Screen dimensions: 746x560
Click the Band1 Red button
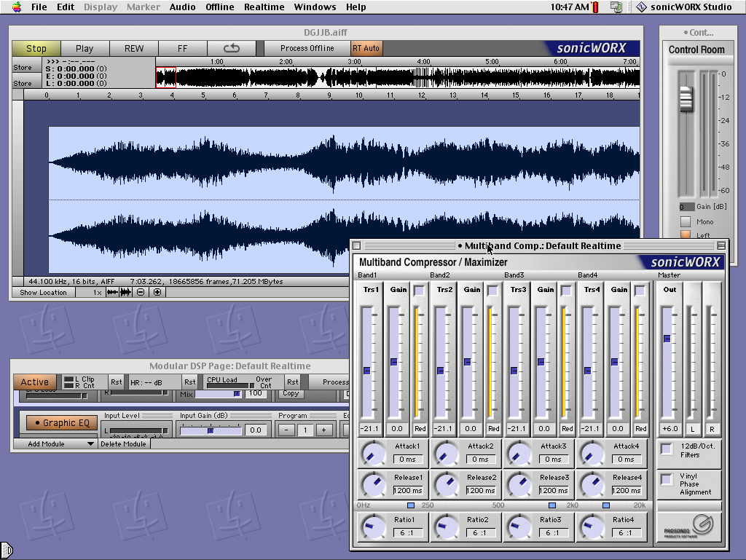[420, 428]
